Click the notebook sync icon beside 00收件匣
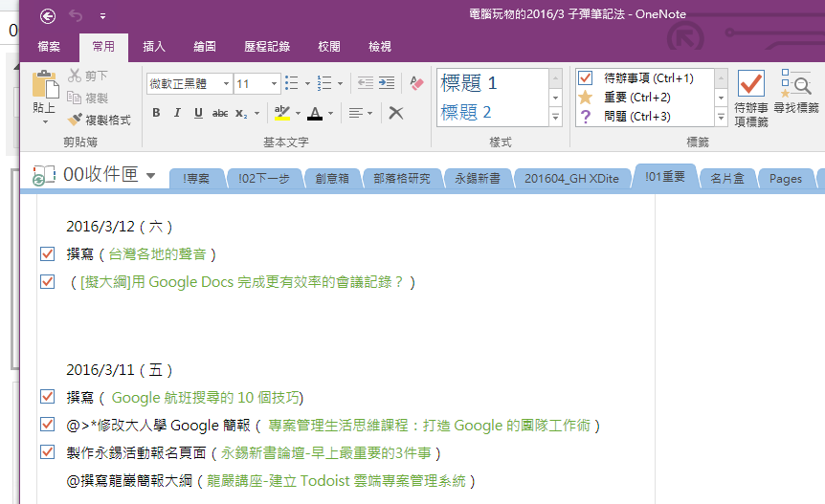Viewport: 825px width, 504px height. pyautogui.click(x=44, y=175)
